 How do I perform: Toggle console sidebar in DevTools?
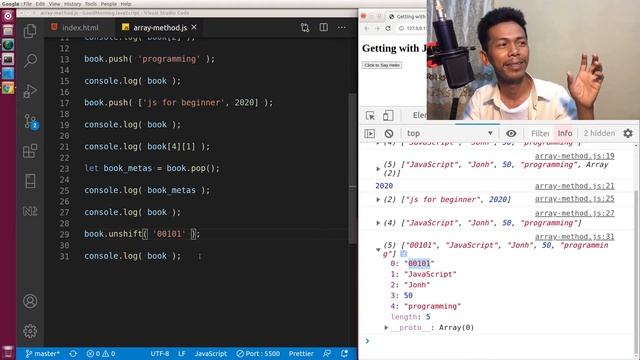(x=369, y=133)
